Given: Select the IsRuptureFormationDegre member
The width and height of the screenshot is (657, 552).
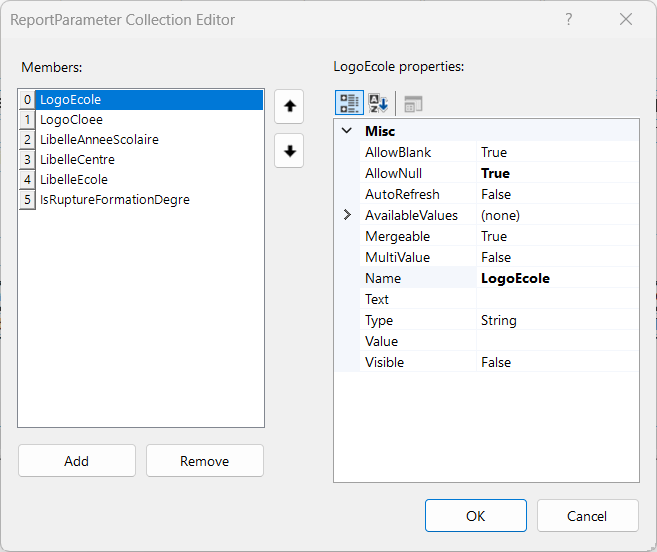Looking at the screenshot, I should click(x=114, y=199).
